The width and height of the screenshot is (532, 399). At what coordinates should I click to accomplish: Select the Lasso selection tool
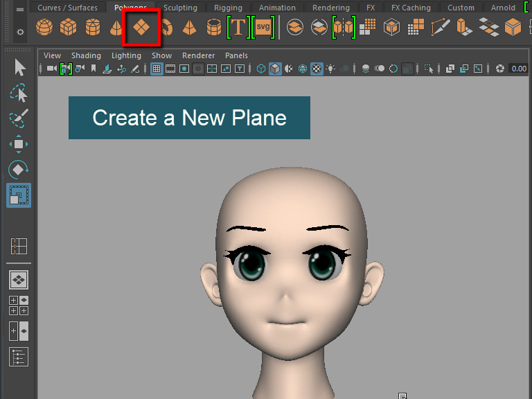pos(19,93)
